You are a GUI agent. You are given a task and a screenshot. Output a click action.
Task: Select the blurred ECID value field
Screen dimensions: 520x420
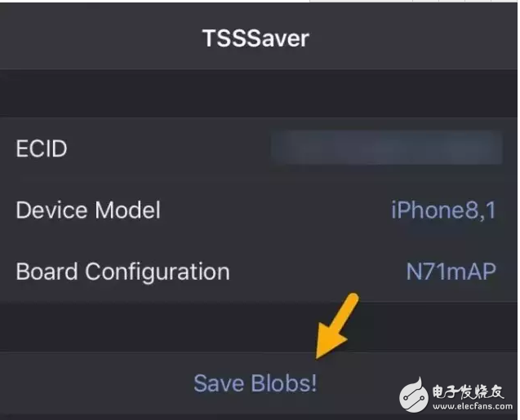point(386,148)
